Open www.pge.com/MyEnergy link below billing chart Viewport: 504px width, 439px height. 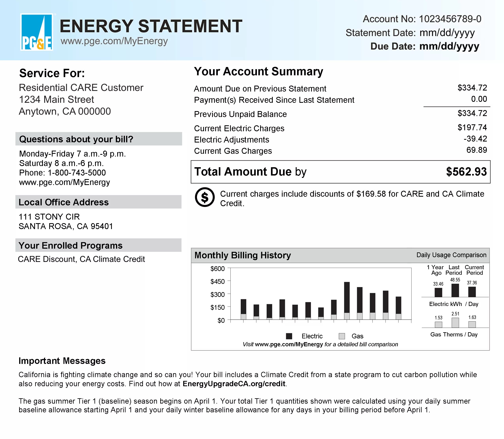pos(289,345)
